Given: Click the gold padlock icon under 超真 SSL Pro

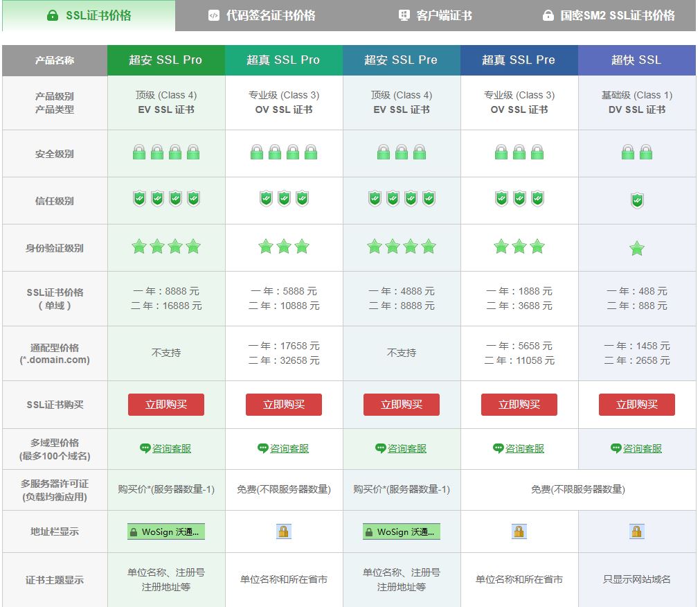Looking at the screenshot, I should [x=284, y=531].
